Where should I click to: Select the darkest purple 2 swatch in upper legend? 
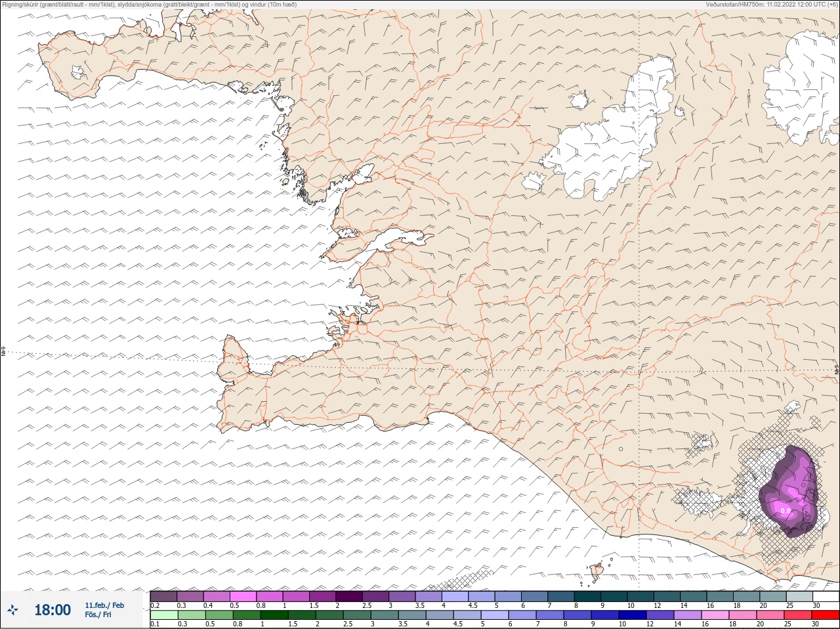[x=350, y=596]
